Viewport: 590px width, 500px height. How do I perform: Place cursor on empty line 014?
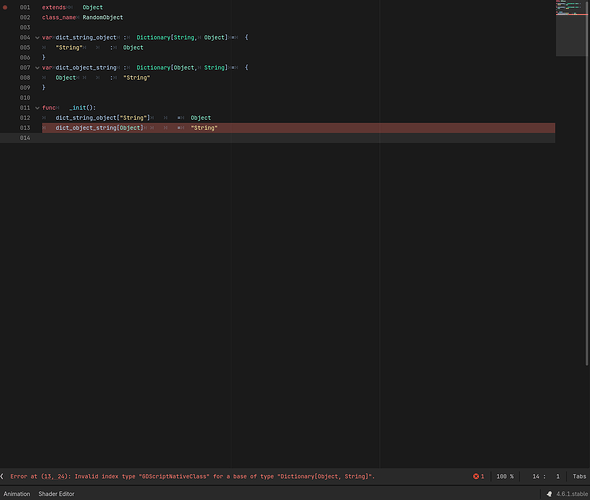point(298,138)
